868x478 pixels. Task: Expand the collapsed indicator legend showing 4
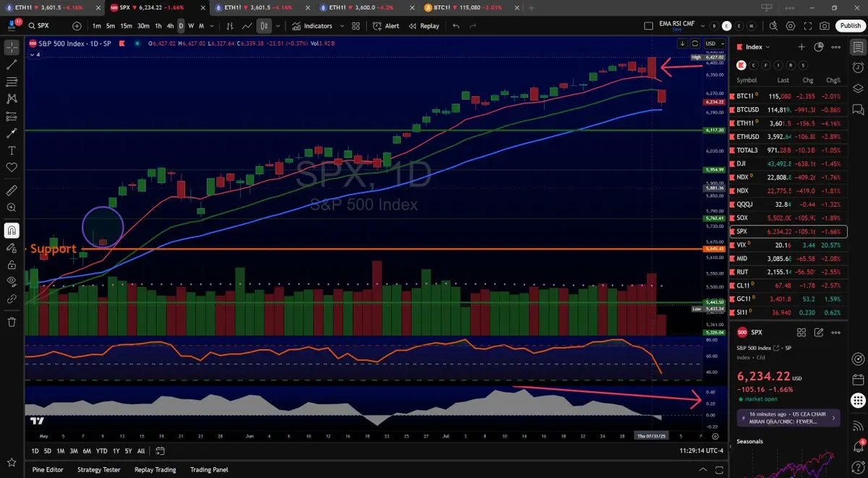[x=34, y=55]
